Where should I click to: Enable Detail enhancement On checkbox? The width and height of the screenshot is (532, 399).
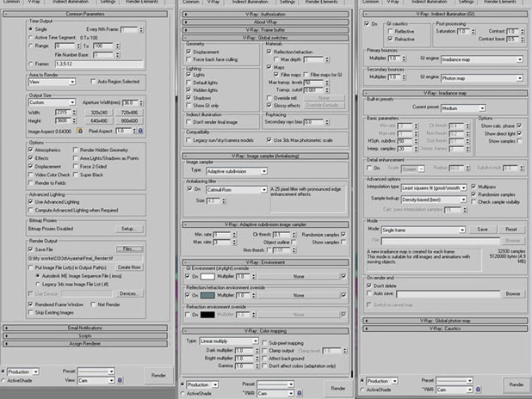tap(369, 168)
